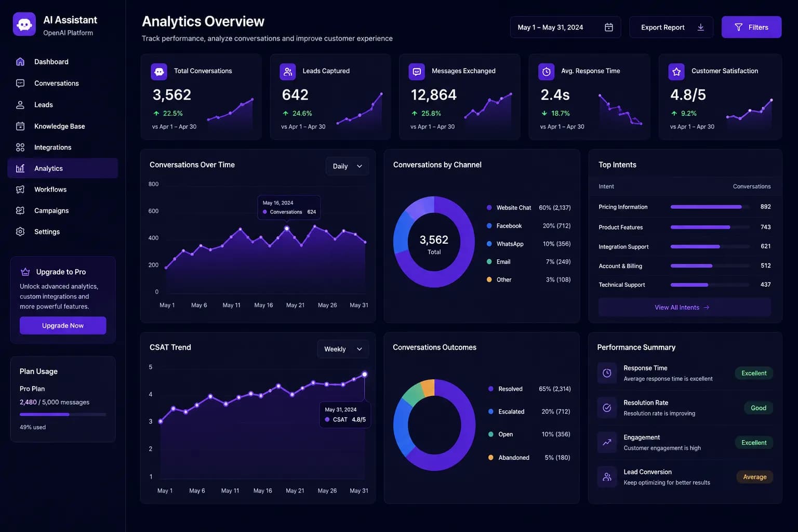Navigate to Integrations
798x532 pixels.
pyautogui.click(x=62, y=148)
